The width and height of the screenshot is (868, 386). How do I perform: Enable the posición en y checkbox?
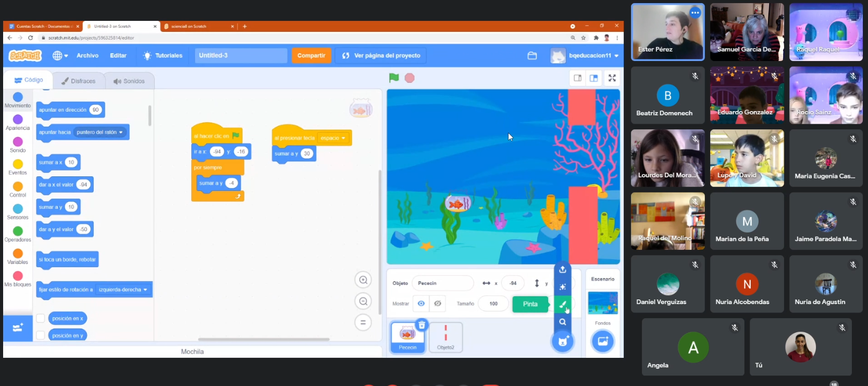[41, 335]
